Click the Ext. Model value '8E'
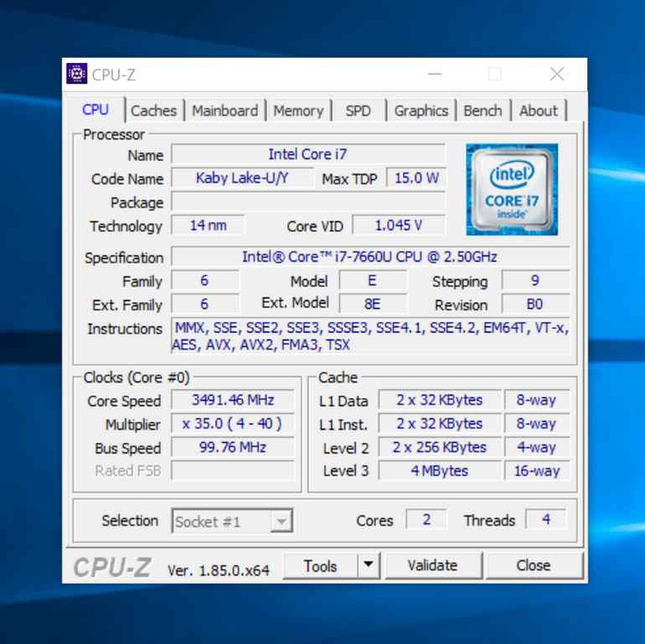 coord(372,304)
